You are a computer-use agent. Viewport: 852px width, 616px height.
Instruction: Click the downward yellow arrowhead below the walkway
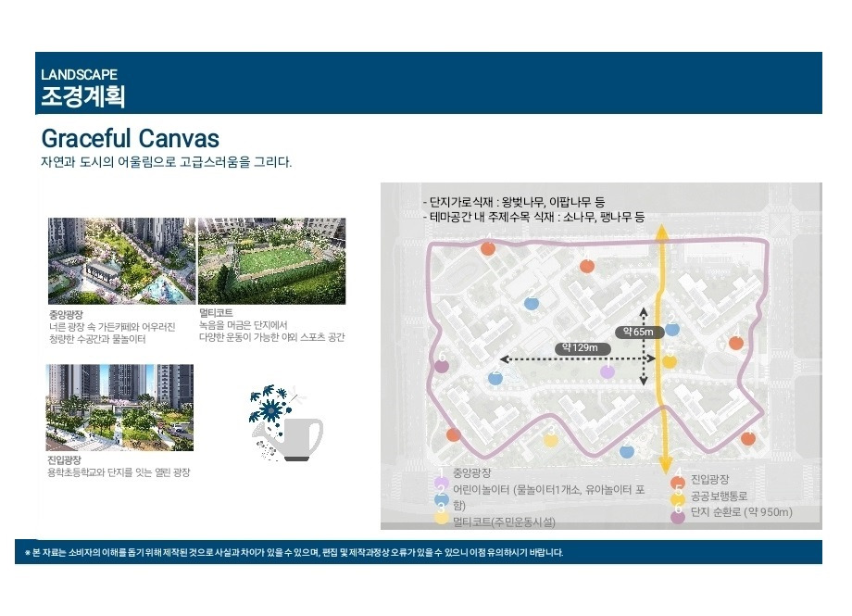[x=663, y=467]
